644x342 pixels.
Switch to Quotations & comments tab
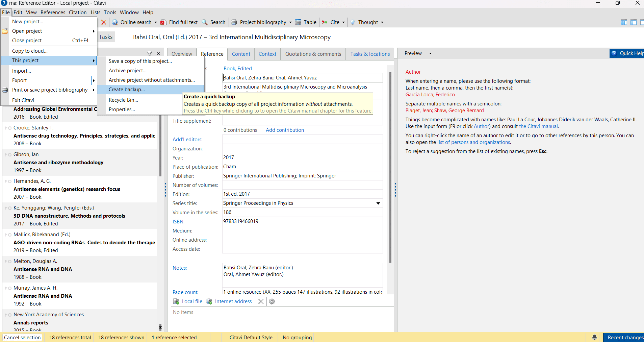(313, 54)
